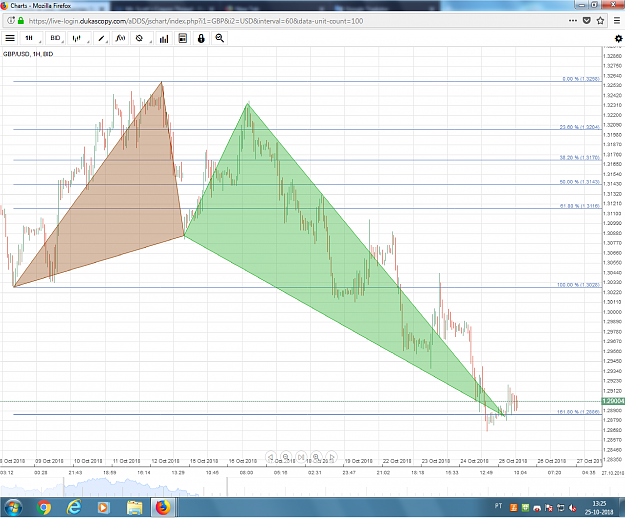This screenshot has width=625, height=518.
Task: Open chart settings gear icon
Action: (618, 39)
